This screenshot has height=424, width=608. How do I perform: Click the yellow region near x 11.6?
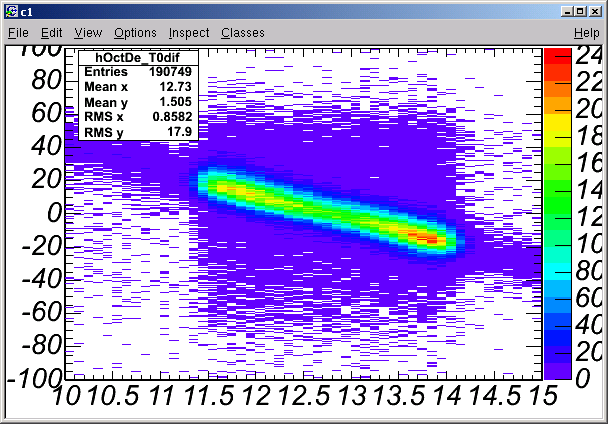pyautogui.click(x=222, y=189)
